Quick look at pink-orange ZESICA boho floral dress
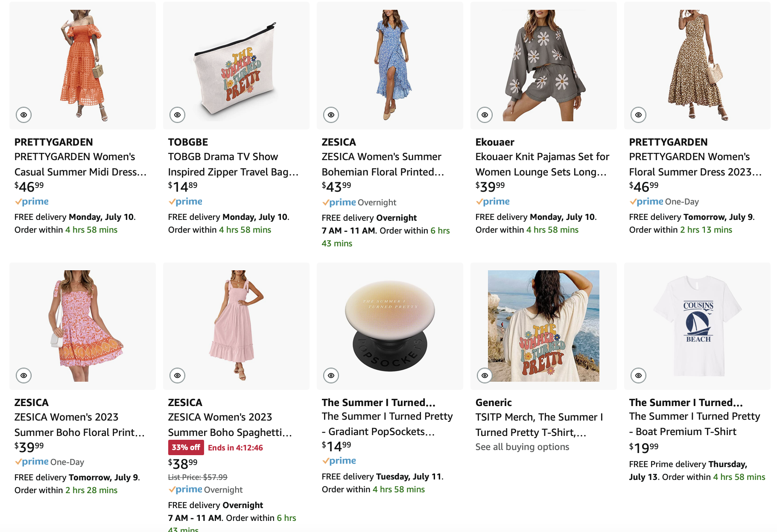Image resolution: width=777 pixels, height=532 pixels. click(x=24, y=375)
